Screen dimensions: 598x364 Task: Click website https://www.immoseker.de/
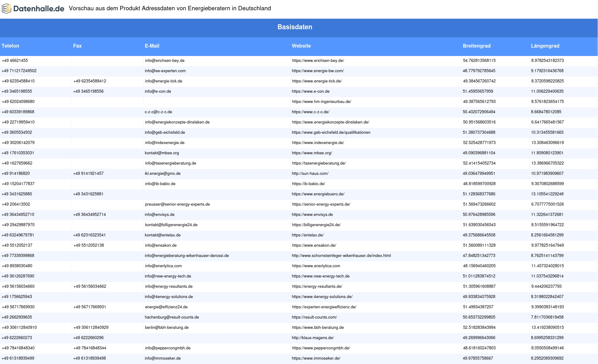316,358
